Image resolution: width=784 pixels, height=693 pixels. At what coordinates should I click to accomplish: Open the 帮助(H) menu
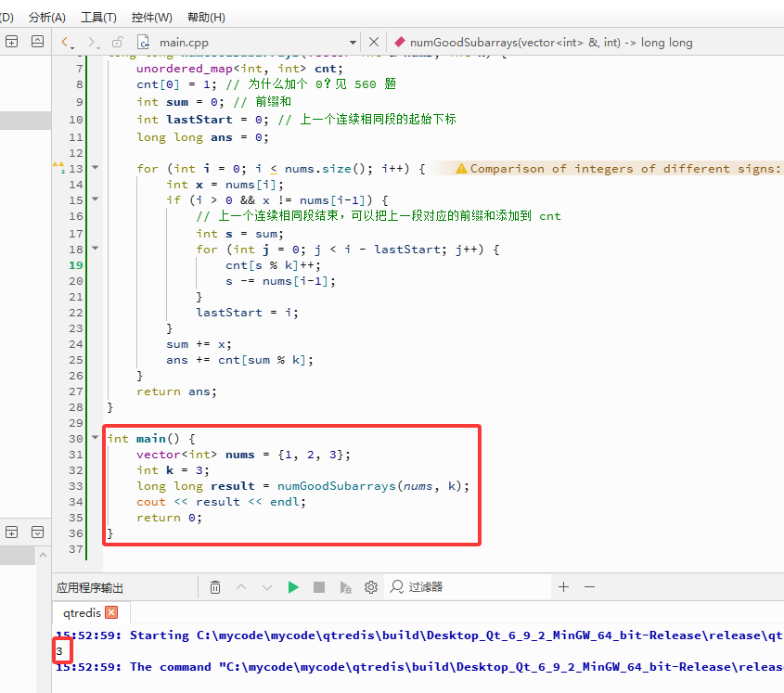(206, 18)
